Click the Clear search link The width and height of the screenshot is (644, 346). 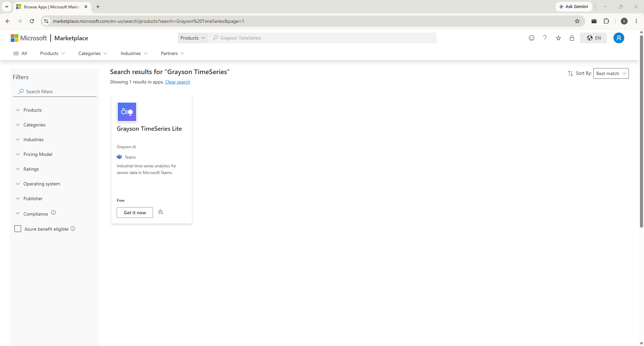177,82
